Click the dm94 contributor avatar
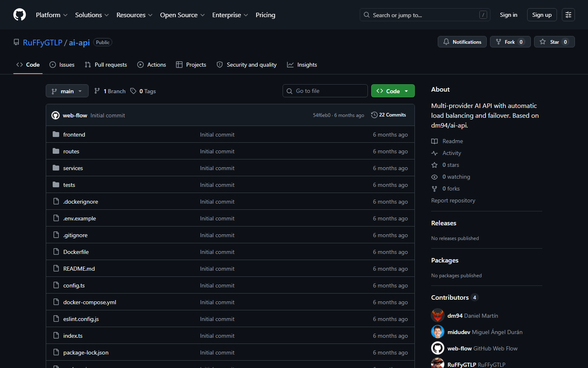The height and width of the screenshot is (368, 588). (x=438, y=316)
